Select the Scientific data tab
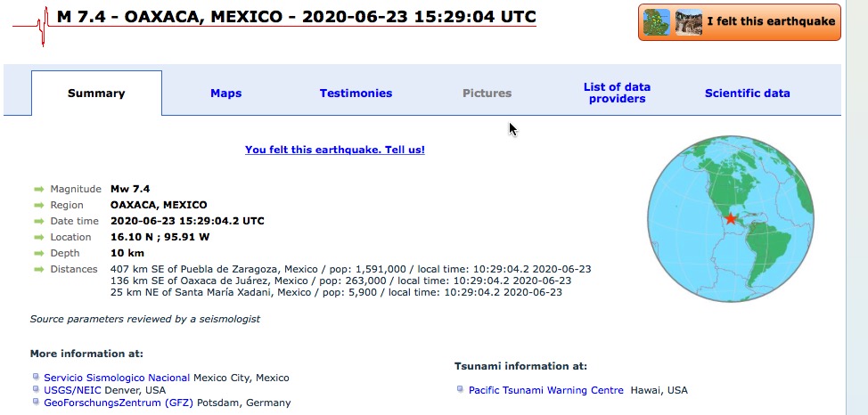The height and width of the screenshot is (415, 868). pyautogui.click(x=747, y=94)
